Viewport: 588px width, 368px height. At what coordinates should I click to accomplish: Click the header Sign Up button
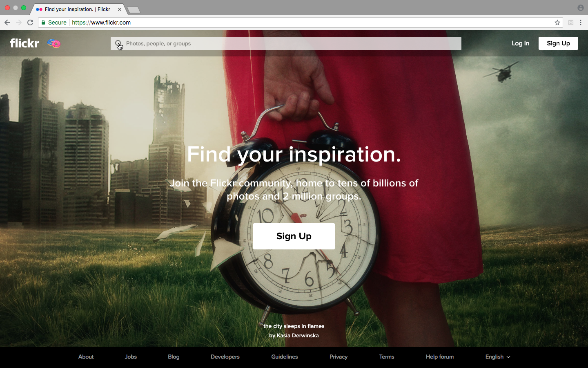tap(558, 43)
